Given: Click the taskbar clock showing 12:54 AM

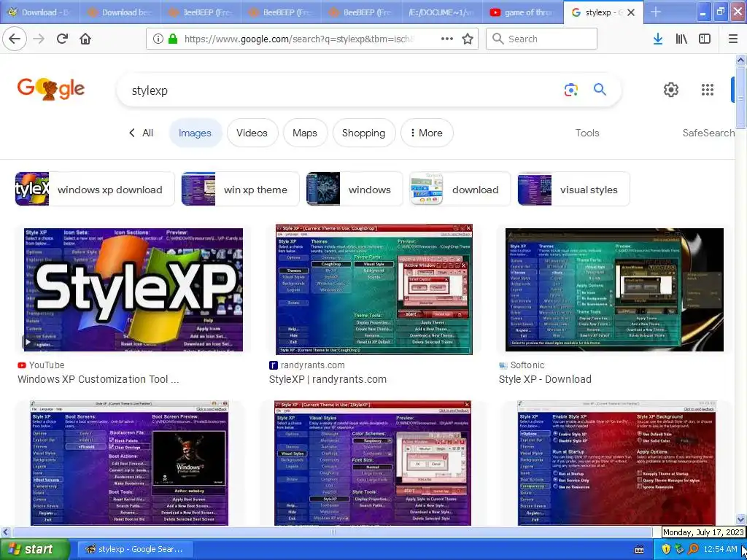Looking at the screenshot, I should 720,550.
